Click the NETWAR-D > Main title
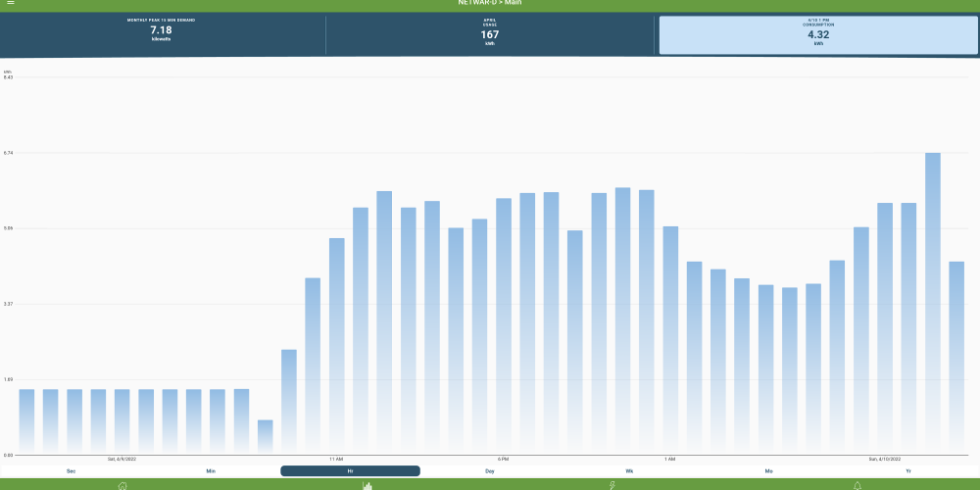This screenshot has width=980, height=490. [x=490, y=4]
